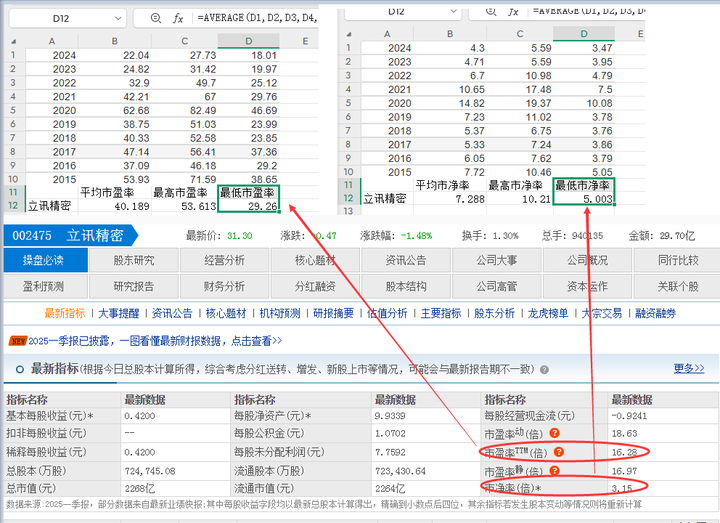The image size is (720, 523).
Task: Click the 流通股本 value 723,430.64
Action: click(x=400, y=471)
